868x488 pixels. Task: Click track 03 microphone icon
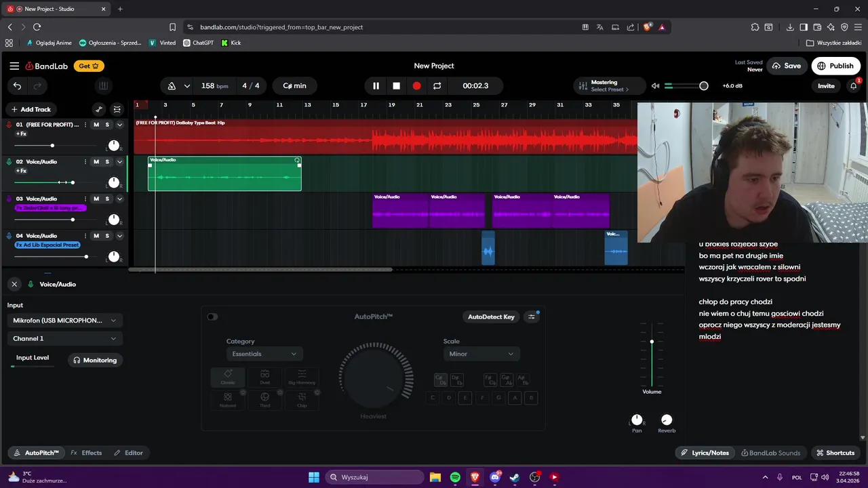coord(9,199)
